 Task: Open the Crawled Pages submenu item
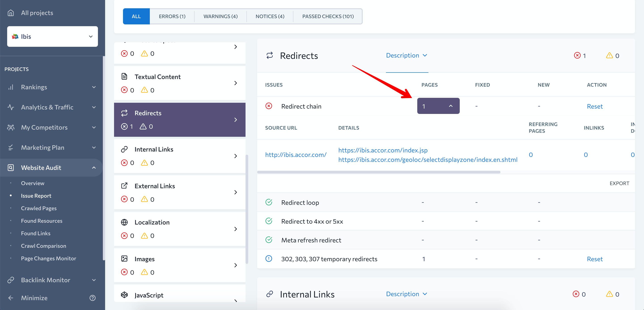39,208
